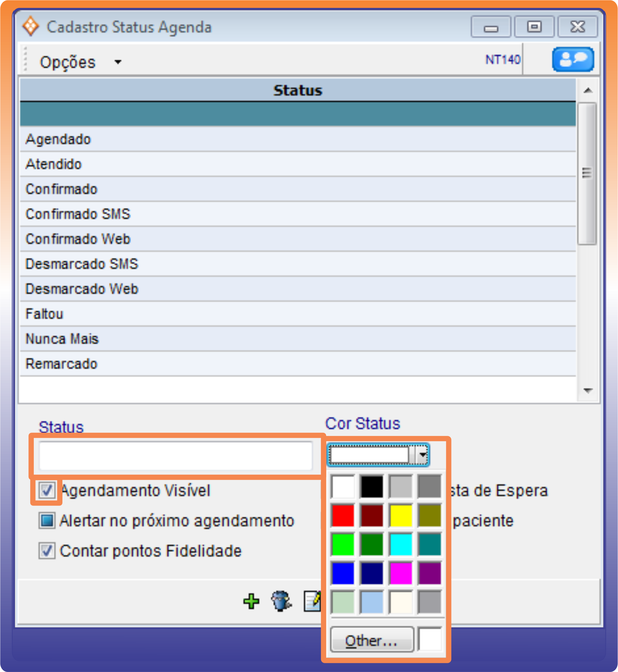The image size is (618, 672).
Task: Click the green plus add icon
Action: [251, 601]
